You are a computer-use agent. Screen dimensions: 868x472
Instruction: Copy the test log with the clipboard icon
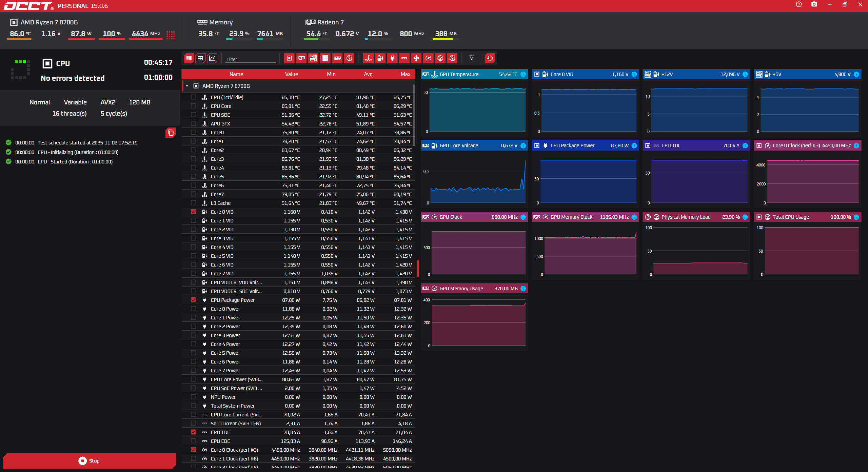coord(171,133)
